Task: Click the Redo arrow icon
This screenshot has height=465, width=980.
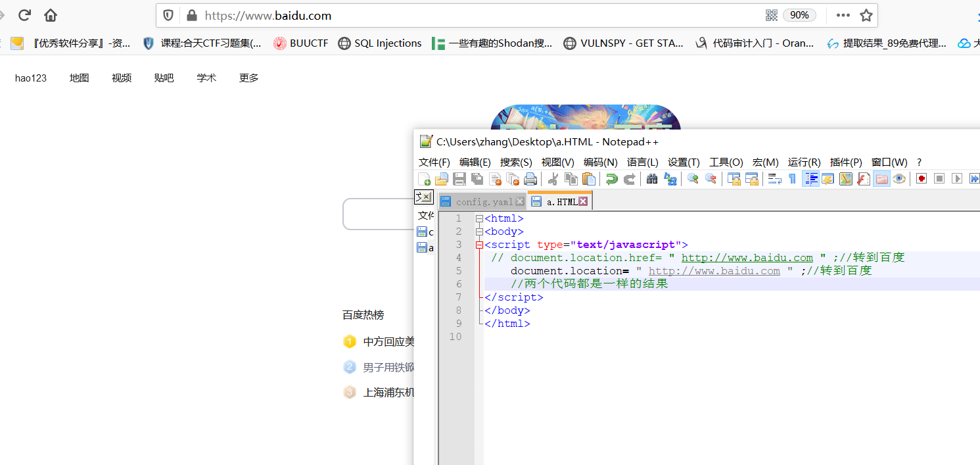Action: [x=630, y=179]
